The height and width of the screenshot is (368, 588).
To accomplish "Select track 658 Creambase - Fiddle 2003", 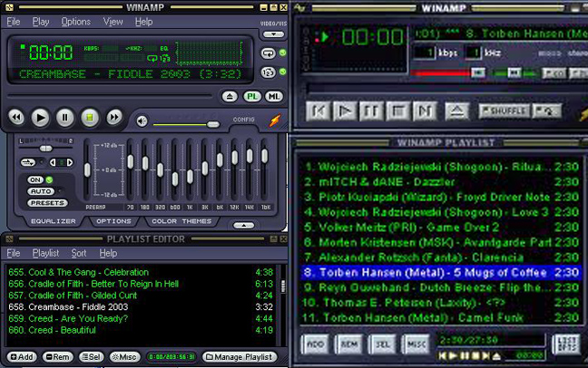I will click(x=141, y=307).
